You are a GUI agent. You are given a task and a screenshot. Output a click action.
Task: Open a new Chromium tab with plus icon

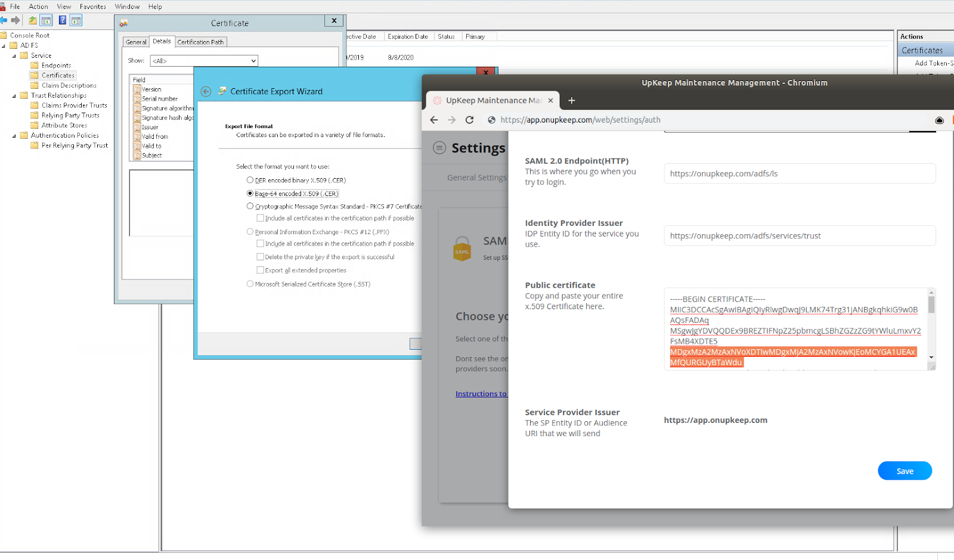click(x=571, y=101)
